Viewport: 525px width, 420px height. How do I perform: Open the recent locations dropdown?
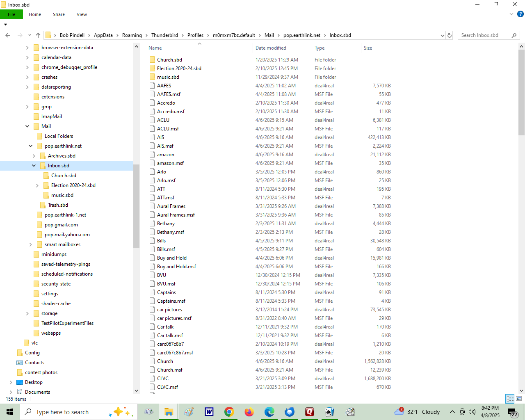[30, 35]
